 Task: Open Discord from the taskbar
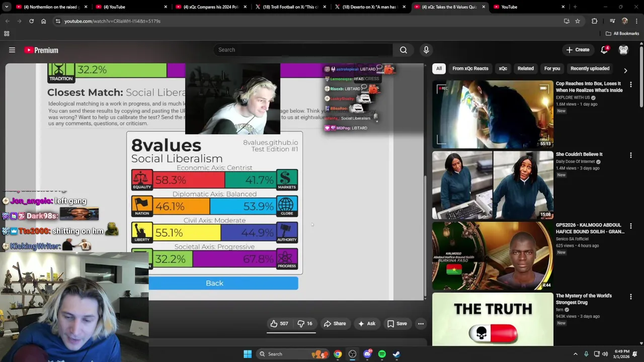click(367, 354)
